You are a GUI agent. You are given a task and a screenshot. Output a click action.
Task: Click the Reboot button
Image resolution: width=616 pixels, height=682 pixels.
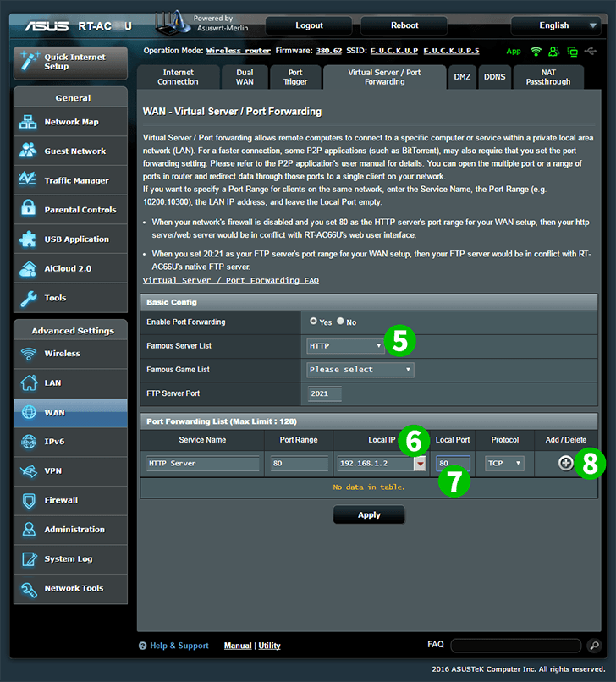(x=404, y=25)
